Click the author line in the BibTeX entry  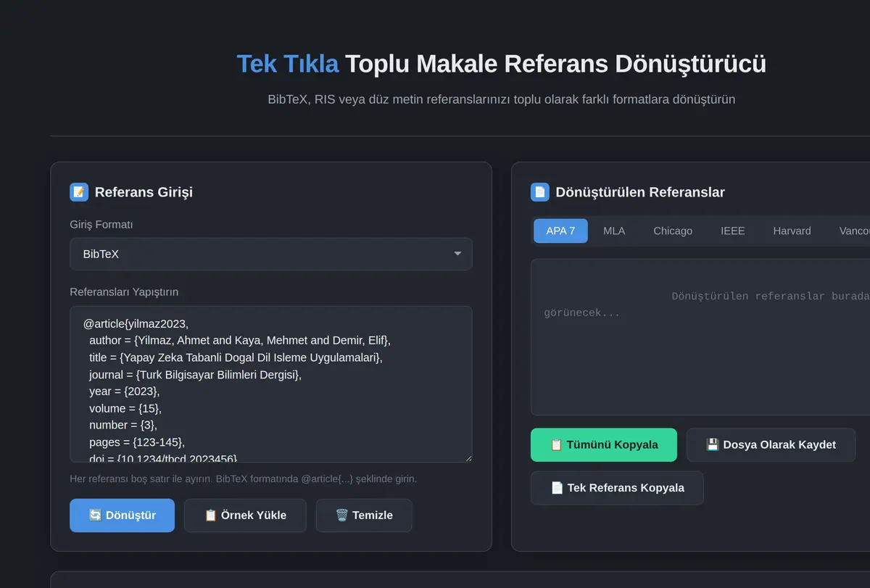click(240, 341)
